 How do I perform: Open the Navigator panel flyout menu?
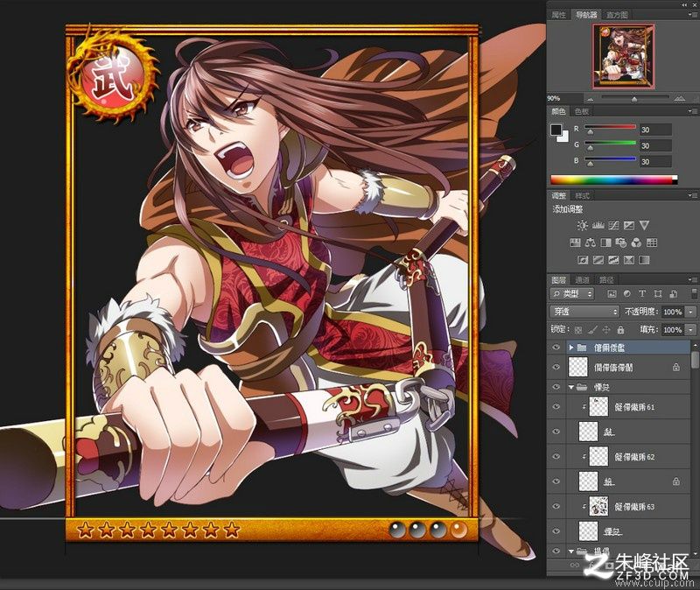coord(693,15)
